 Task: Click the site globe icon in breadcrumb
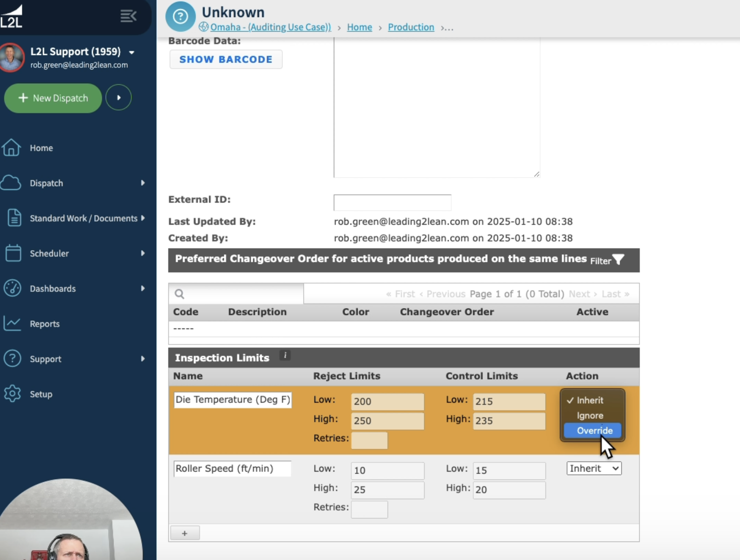[204, 27]
